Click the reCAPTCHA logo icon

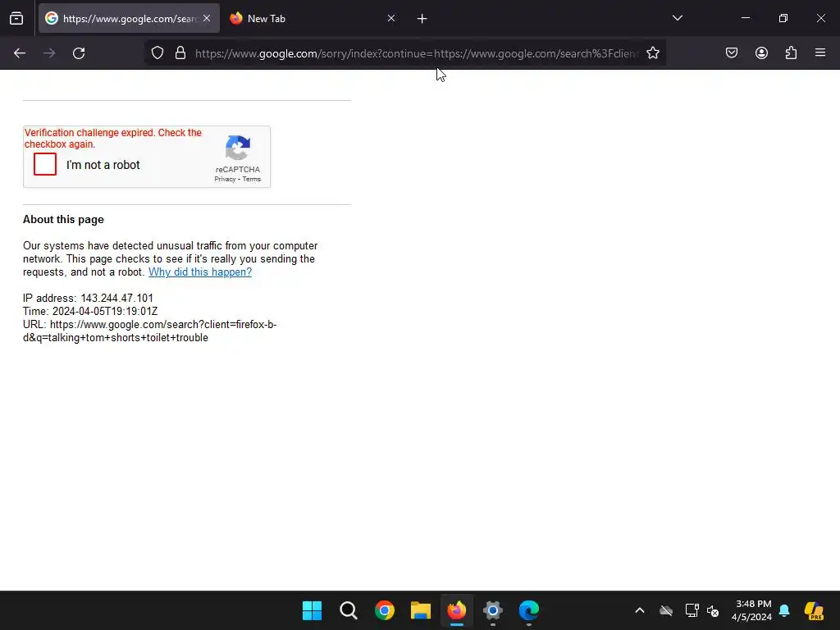tap(238, 148)
